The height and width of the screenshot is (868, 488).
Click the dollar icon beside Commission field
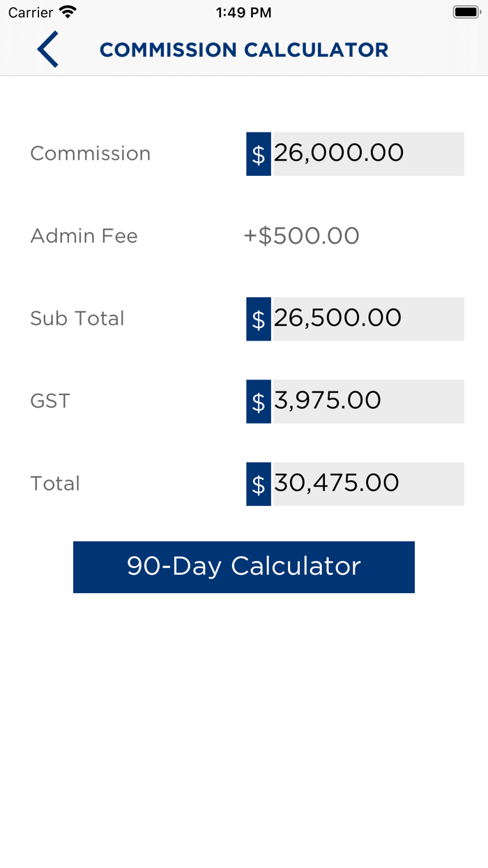pos(258,154)
